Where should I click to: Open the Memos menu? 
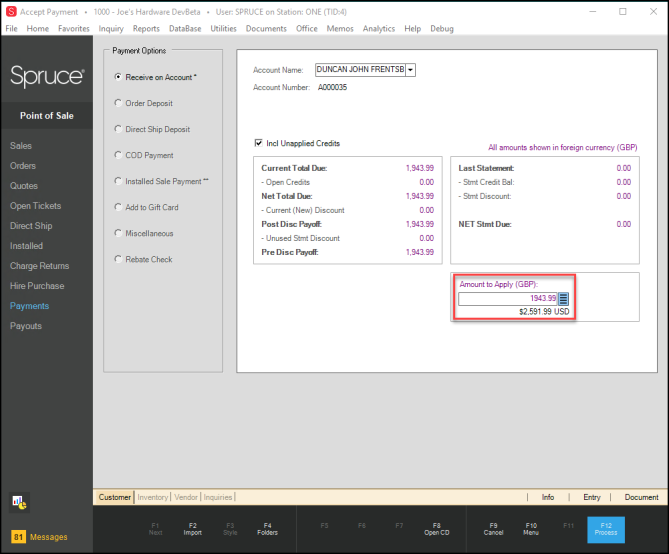tap(340, 29)
